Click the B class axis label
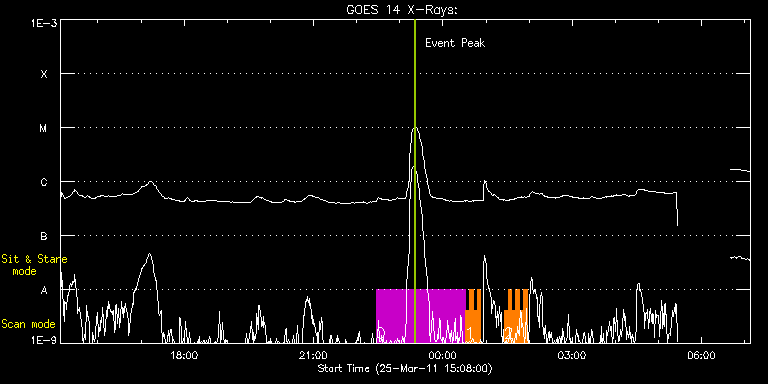Screen dimensions: 768x384 click(x=44, y=236)
